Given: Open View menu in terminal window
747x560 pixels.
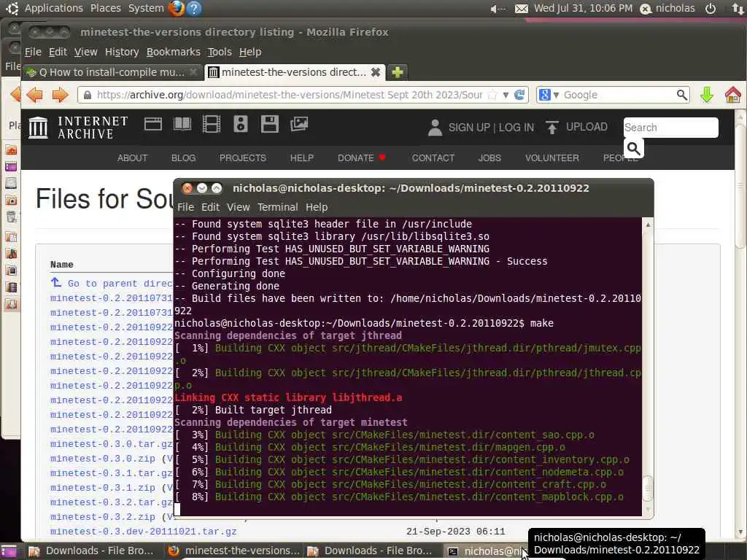Looking at the screenshot, I should (238, 207).
